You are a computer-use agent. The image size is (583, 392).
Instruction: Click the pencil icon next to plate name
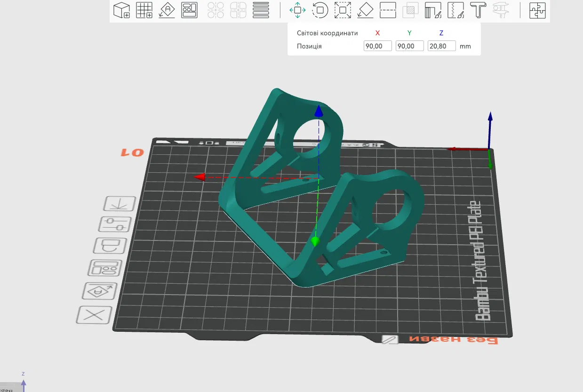click(390, 339)
